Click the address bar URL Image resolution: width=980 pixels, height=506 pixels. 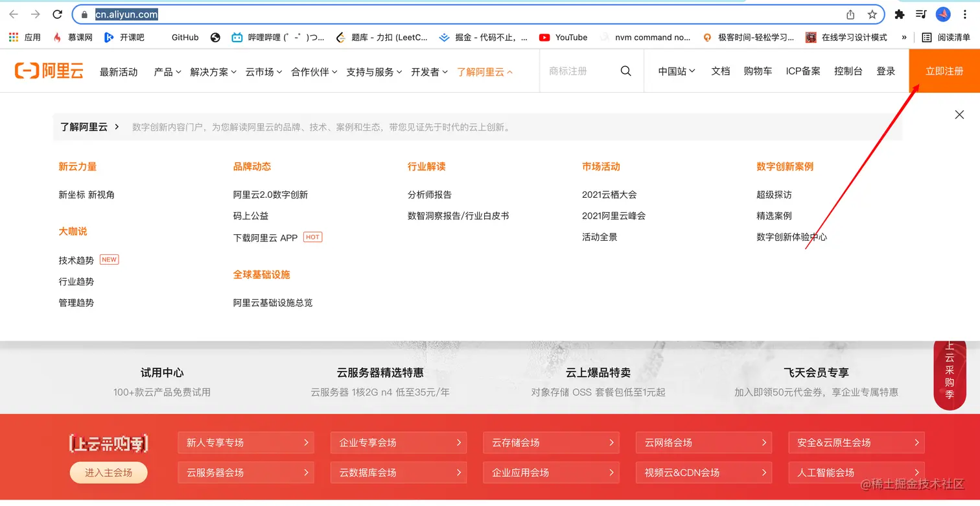pos(126,14)
